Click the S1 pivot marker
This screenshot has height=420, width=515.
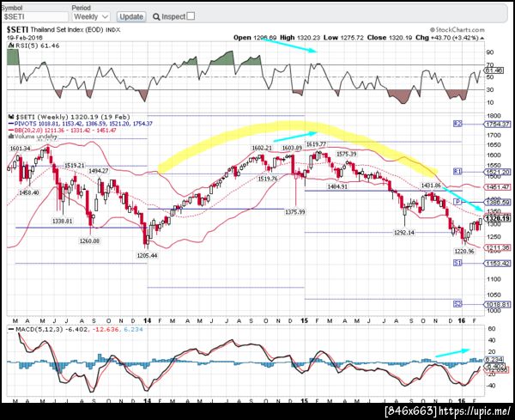click(457, 263)
